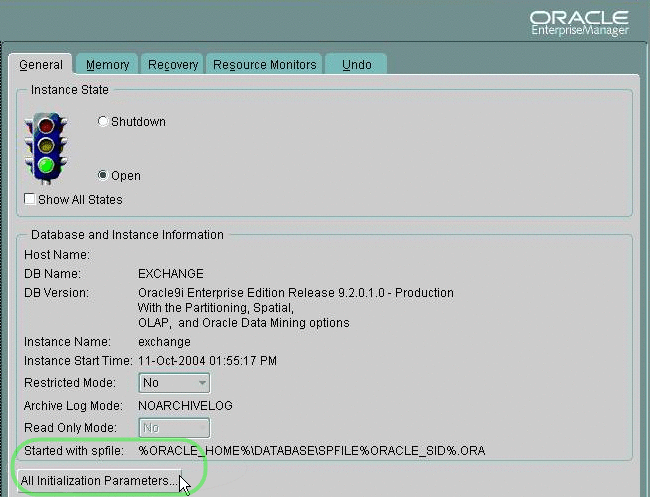The height and width of the screenshot is (497, 650).
Task: Click the Instance State group title
Action: click(70, 90)
